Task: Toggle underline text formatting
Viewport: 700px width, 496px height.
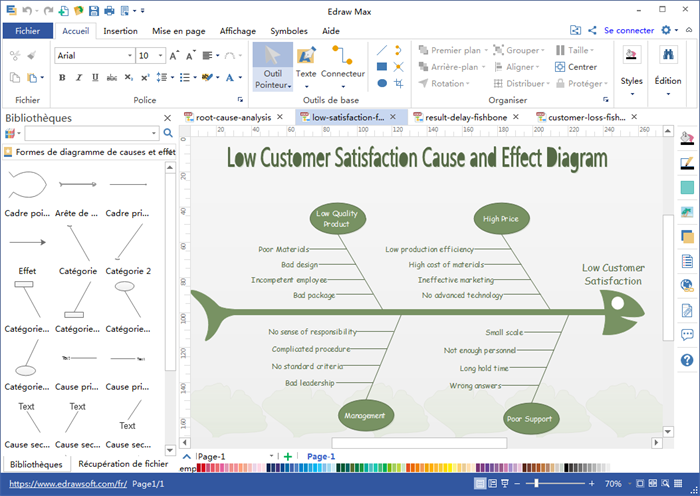Action: tap(96, 77)
